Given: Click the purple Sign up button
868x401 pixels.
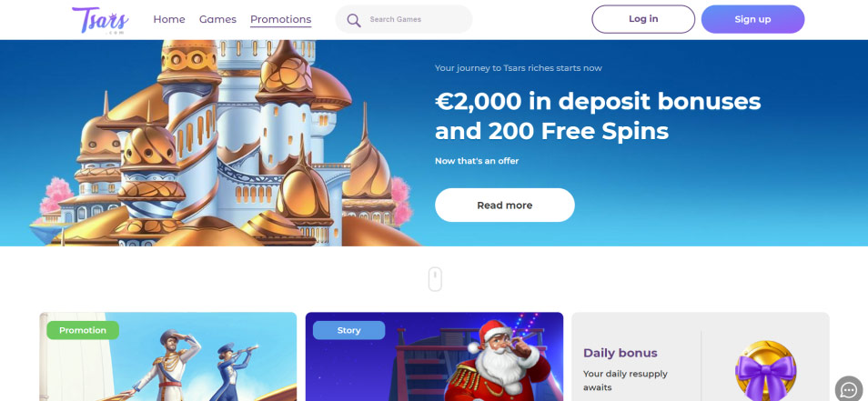Looking at the screenshot, I should [x=752, y=19].
